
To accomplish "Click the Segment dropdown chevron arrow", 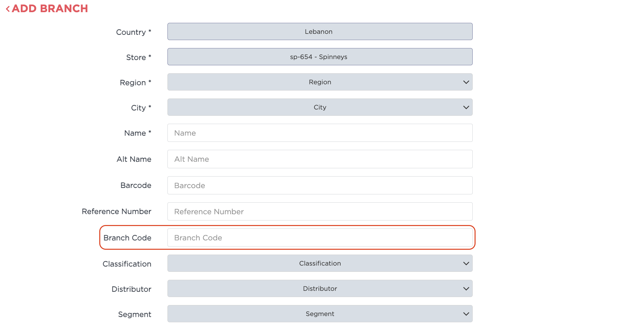I will [466, 314].
